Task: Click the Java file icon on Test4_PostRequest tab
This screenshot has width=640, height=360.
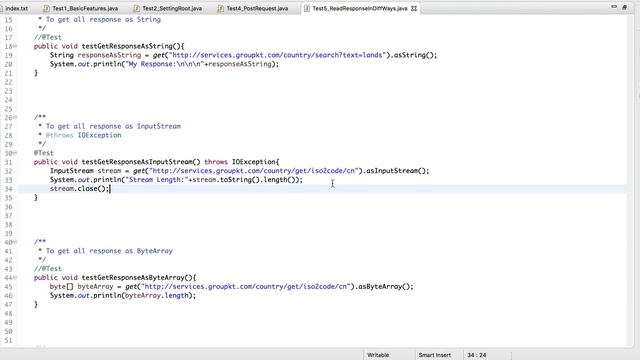Action: click(220, 8)
